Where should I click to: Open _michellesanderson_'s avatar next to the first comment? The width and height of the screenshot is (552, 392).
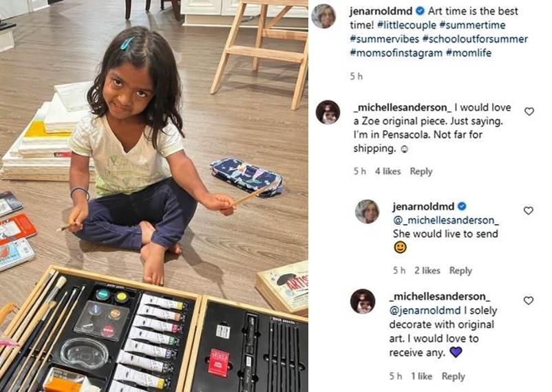(x=328, y=112)
